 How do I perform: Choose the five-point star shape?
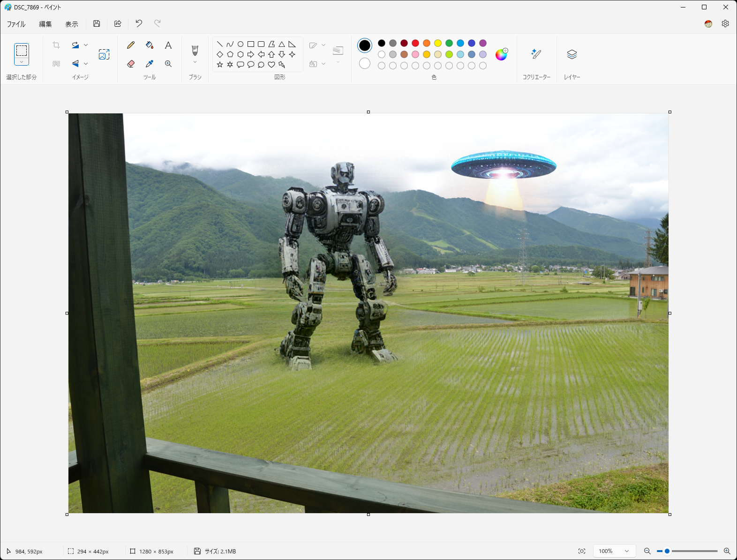pyautogui.click(x=220, y=65)
